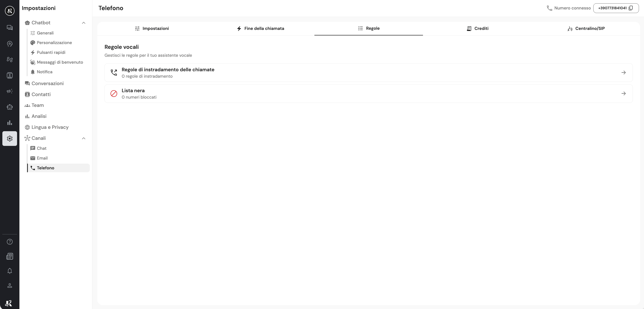Open the Email channel settings
Screen dimensions: 644x309
coord(58,158)
